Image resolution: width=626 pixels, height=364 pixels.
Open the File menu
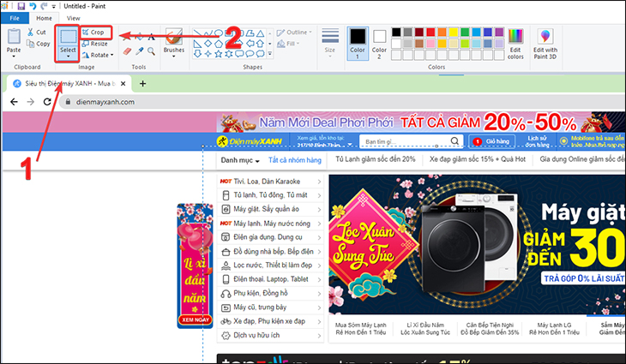(15, 18)
